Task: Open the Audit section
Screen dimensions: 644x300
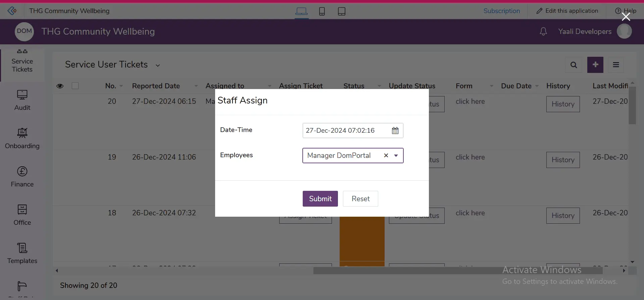Action: pyautogui.click(x=22, y=100)
